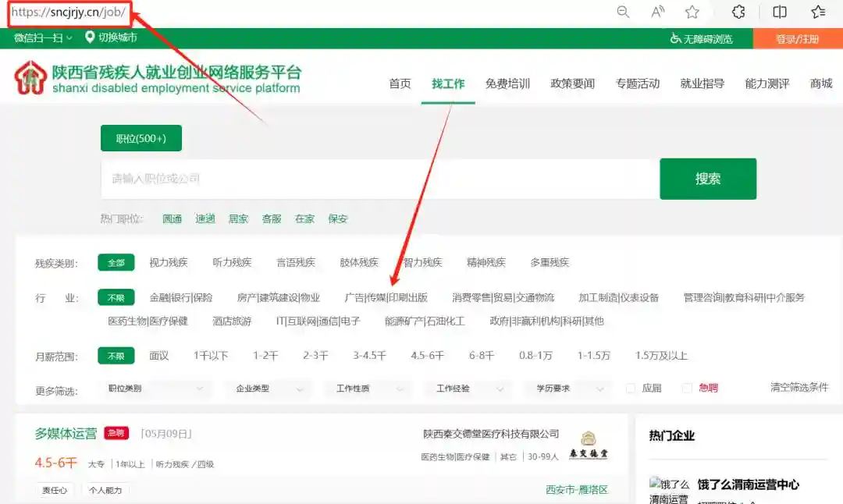Open the 政策要闻 nav menu item

click(x=572, y=83)
